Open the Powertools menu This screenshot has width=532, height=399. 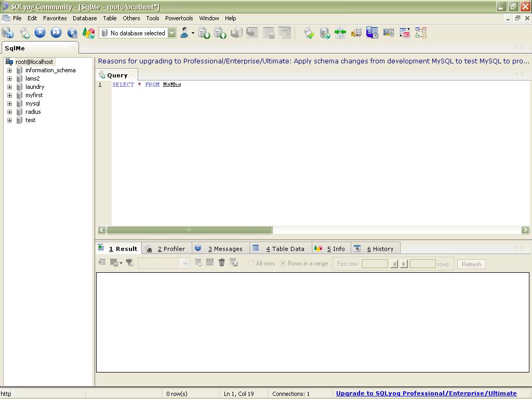point(179,18)
